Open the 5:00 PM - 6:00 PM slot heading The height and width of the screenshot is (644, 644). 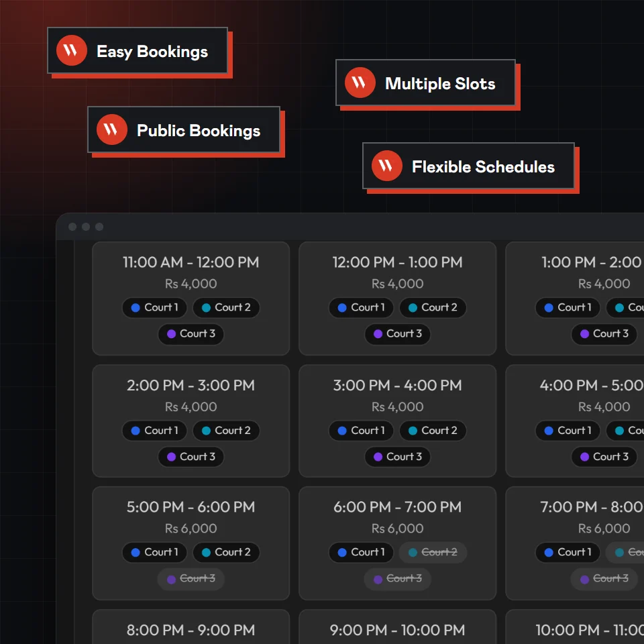pos(191,507)
